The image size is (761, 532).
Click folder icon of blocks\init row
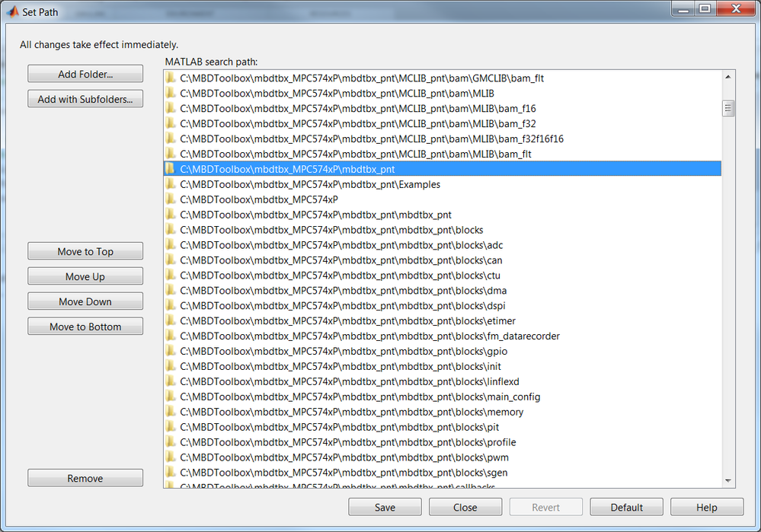pos(170,365)
